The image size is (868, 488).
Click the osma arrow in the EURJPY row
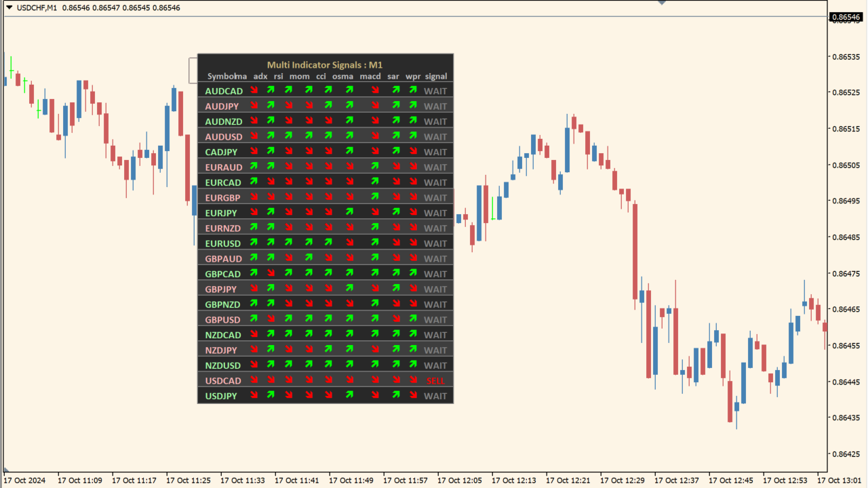click(350, 211)
